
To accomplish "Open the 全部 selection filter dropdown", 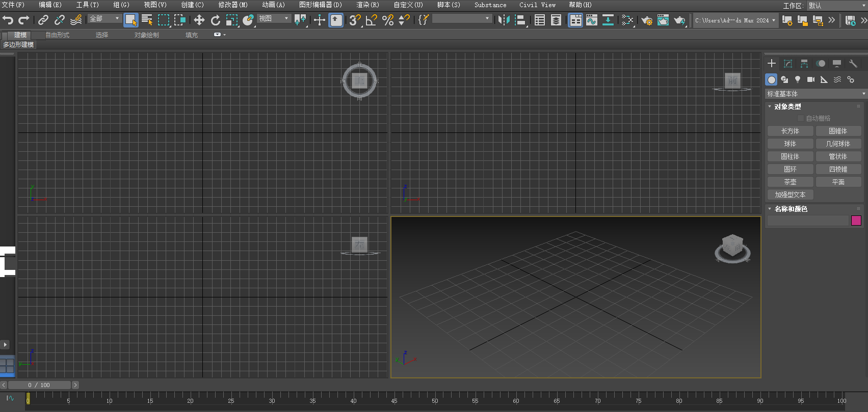I will pyautogui.click(x=104, y=18).
